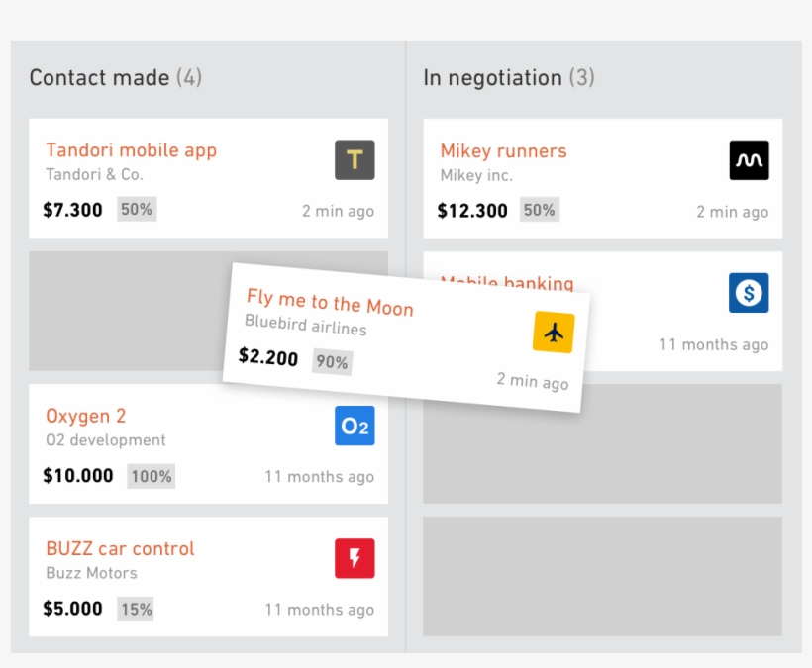
Task: Click the empty card placeholder below Mobile banking
Action: [602, 443]
